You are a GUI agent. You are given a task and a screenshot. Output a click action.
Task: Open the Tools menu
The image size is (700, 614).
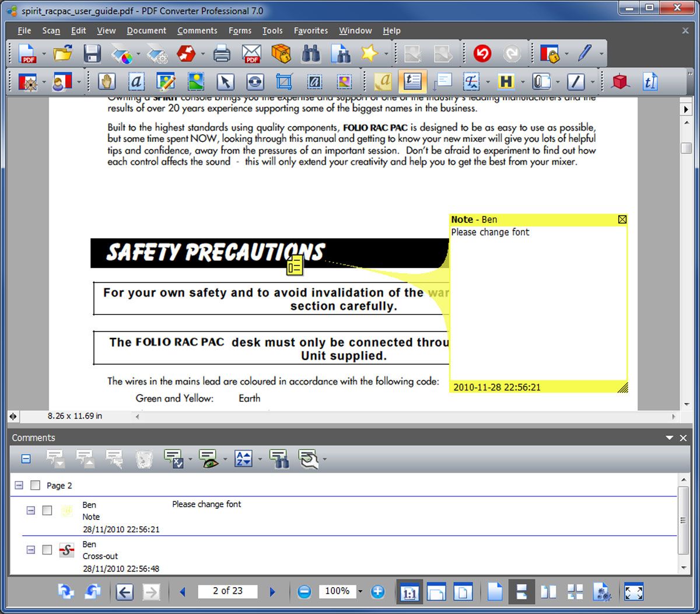272,31
